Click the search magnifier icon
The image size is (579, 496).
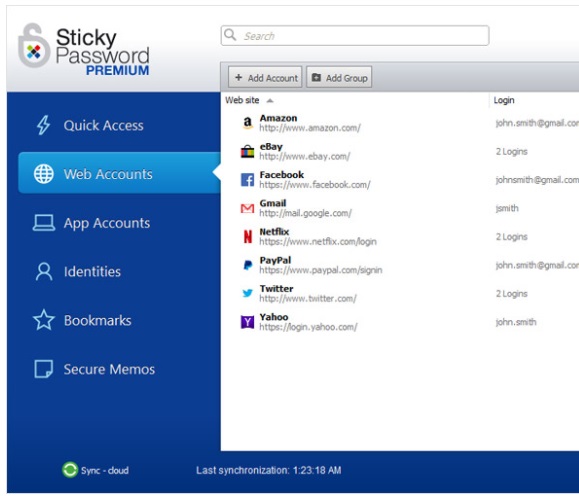pos(230,35)
